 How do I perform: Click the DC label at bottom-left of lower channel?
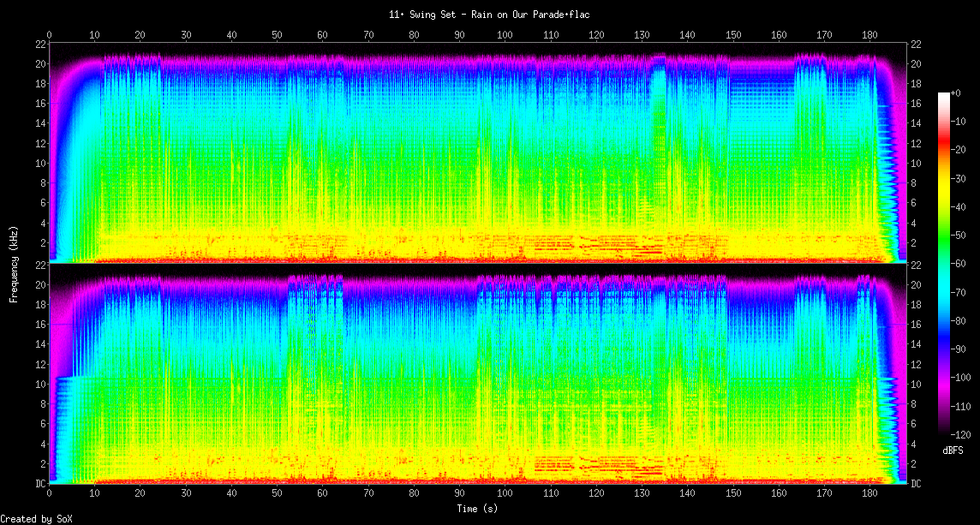pyautogui.click(x=40, y=484)
